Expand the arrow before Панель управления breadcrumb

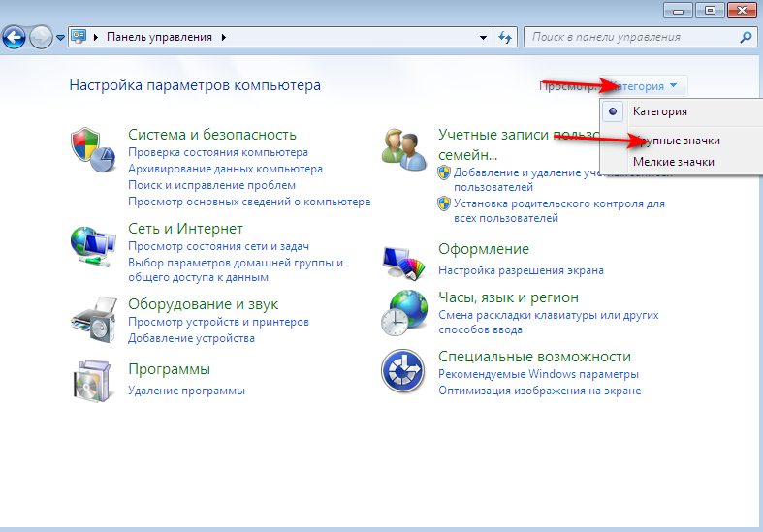tap(96, 37)
